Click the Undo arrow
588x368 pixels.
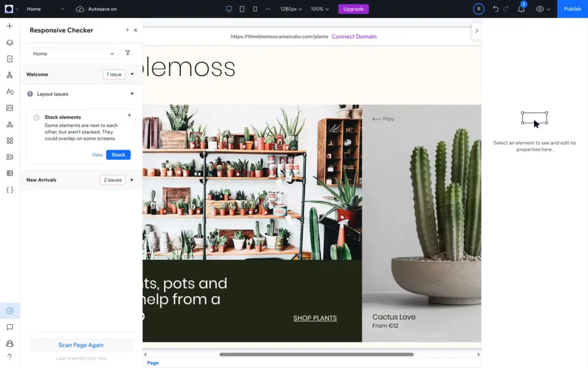[496, 9]
